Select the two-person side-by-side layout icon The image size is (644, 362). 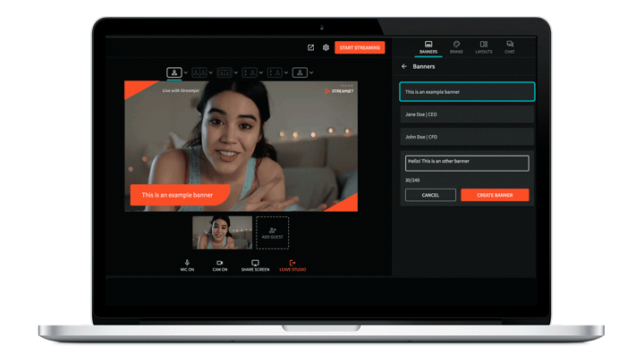[199, 72]
